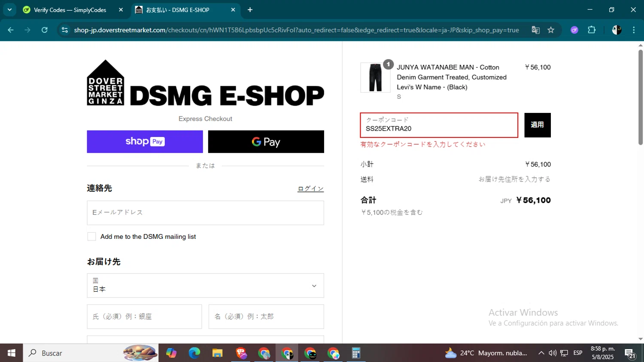Show hidden system tray icons

click(541, 353)
